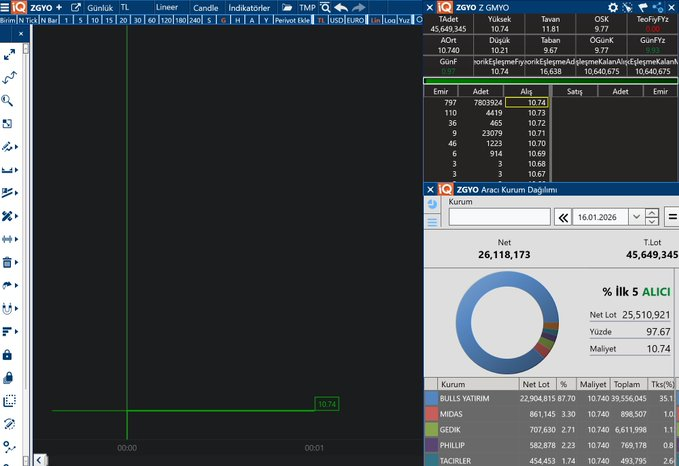Viewport: 679px width, 466px height.
Task: Select A monthly period toggle
Action: [252, 20]
